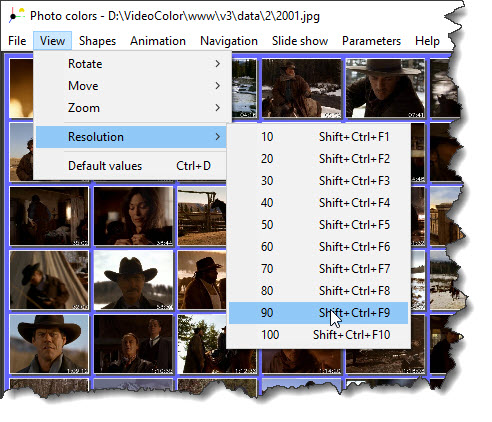Open the Shapes menu
The height and width of the screenshot is (422, 492).
click(97, 41)
